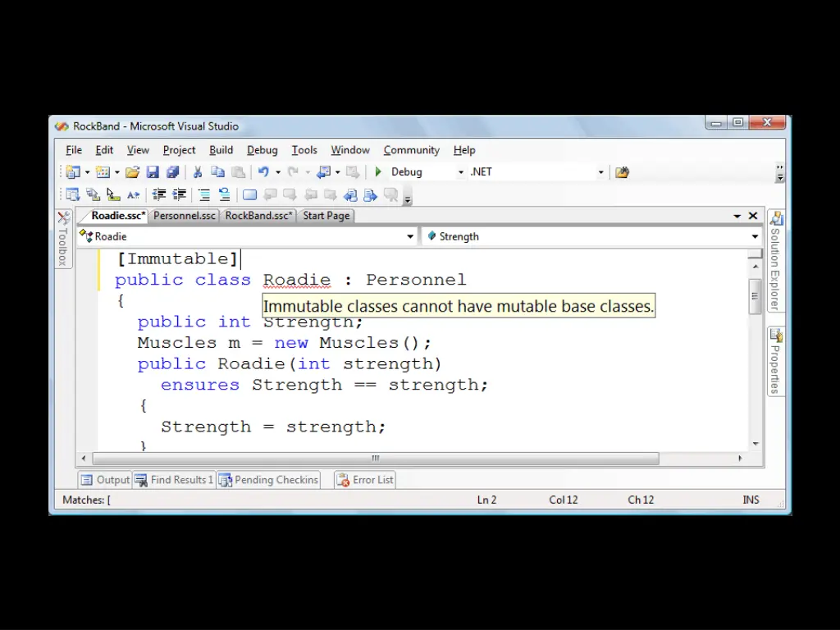Show the Find Results 1 panel
This screenshot has height=630, width=840.
click(x=174, y=479)
